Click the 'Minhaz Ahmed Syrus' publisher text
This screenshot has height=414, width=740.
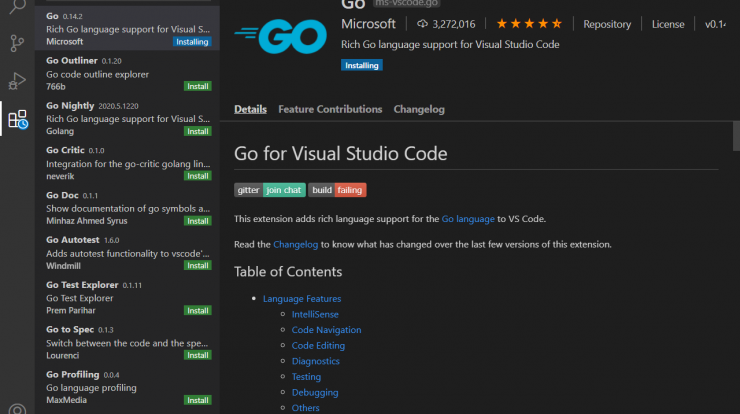click(87, 221)
